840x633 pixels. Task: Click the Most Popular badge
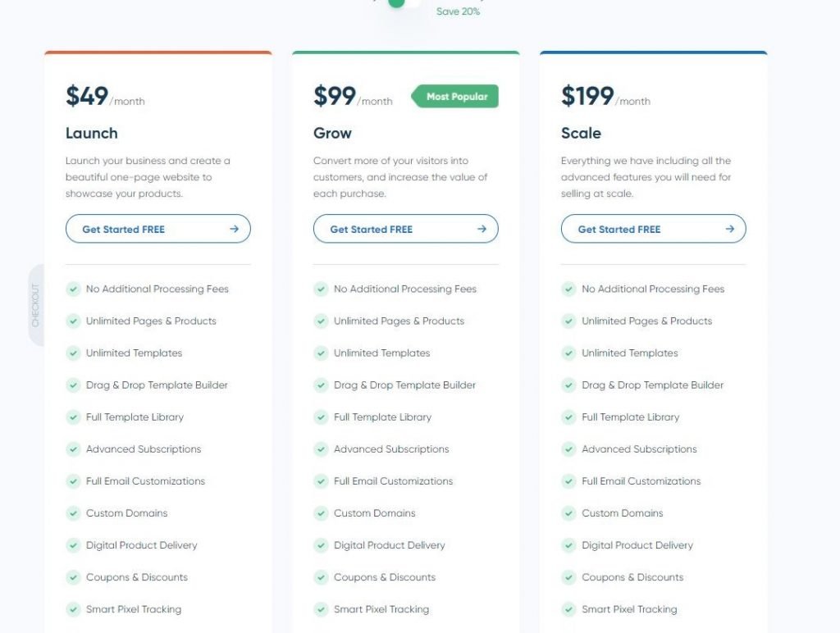[454, 97]
